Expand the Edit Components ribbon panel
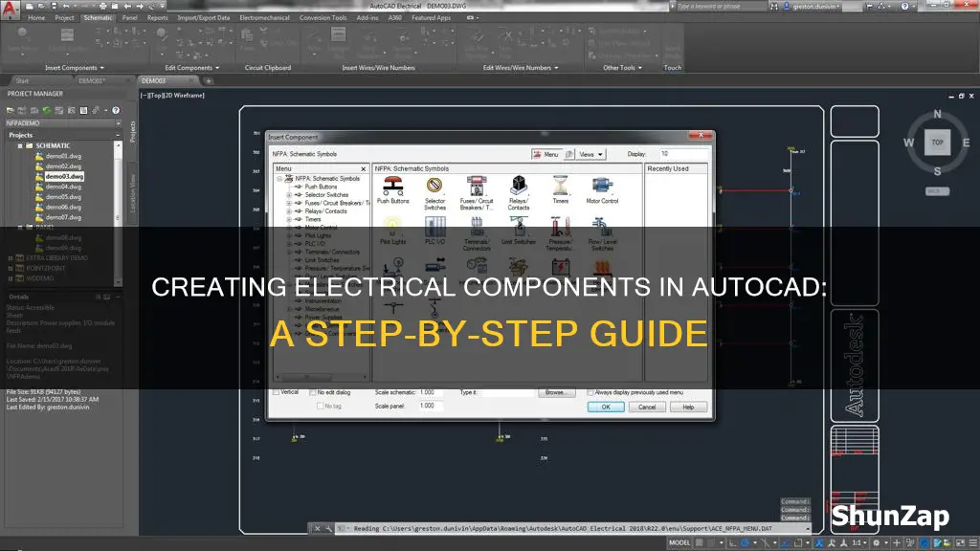This screenshot has height=551, width=980. (191, 68)
